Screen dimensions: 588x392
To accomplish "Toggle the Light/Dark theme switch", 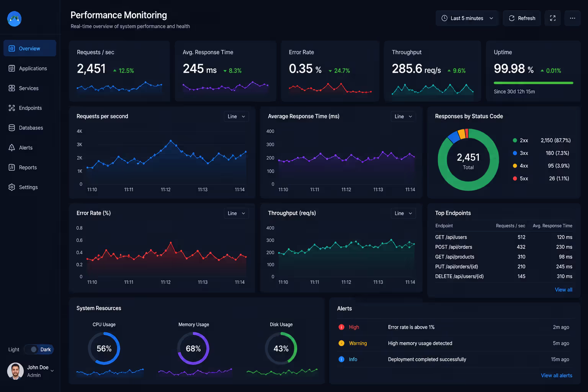I will [x=39, y=350].
